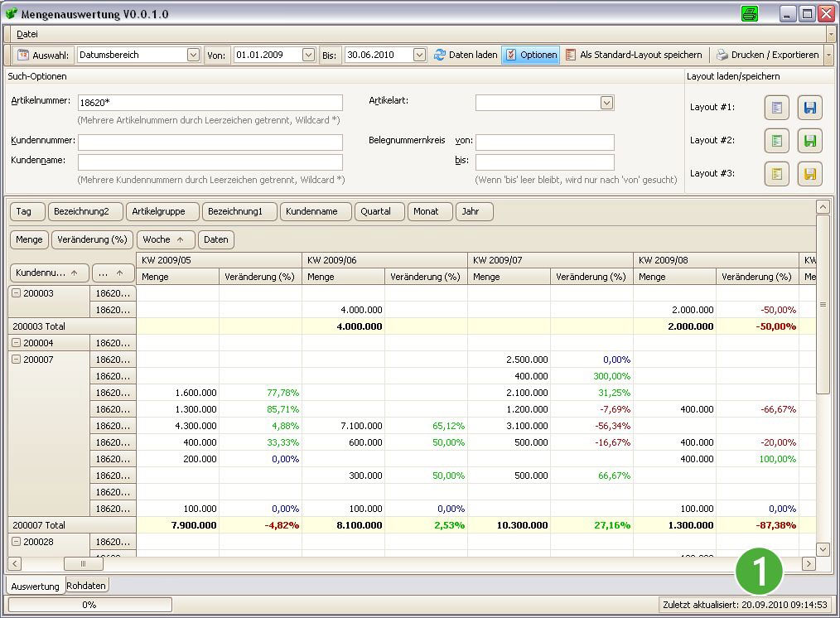The image size is (840, 618).
Task: Save Layout #2 with the green disk icon
Action: pyautogui.click(x=810, y=141)
